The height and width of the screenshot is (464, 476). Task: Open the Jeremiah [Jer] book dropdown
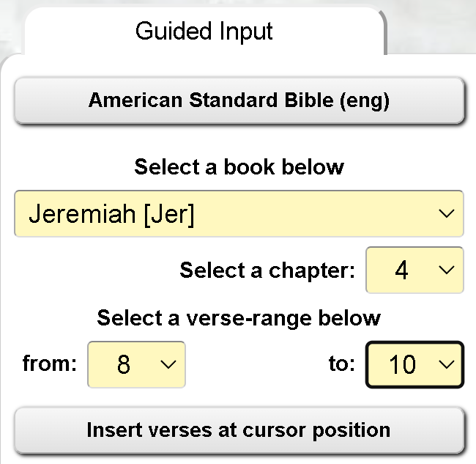239,214
